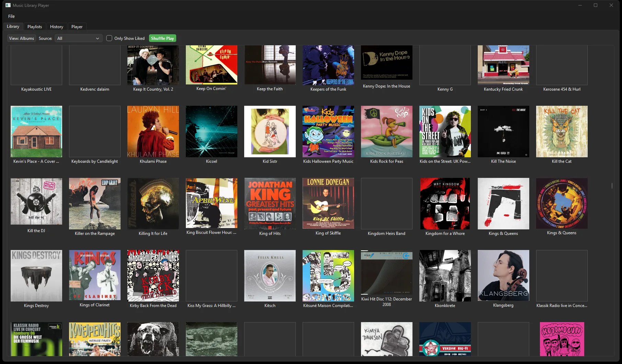The width and height of the screenshot is (622, 364).
Task: Open Kitsuné Maison Compilation cover
Action: (x=328, y=276)
